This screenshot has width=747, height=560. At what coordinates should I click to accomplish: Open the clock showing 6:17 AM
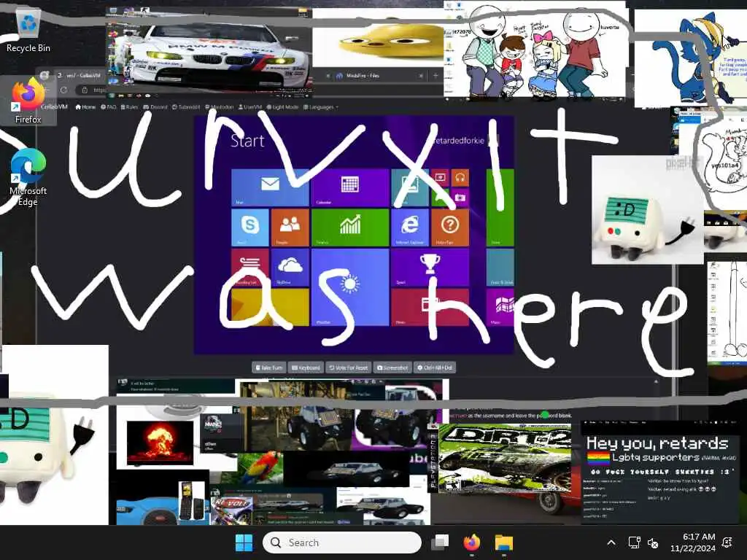pyautogui.click(x=693, y=542)
